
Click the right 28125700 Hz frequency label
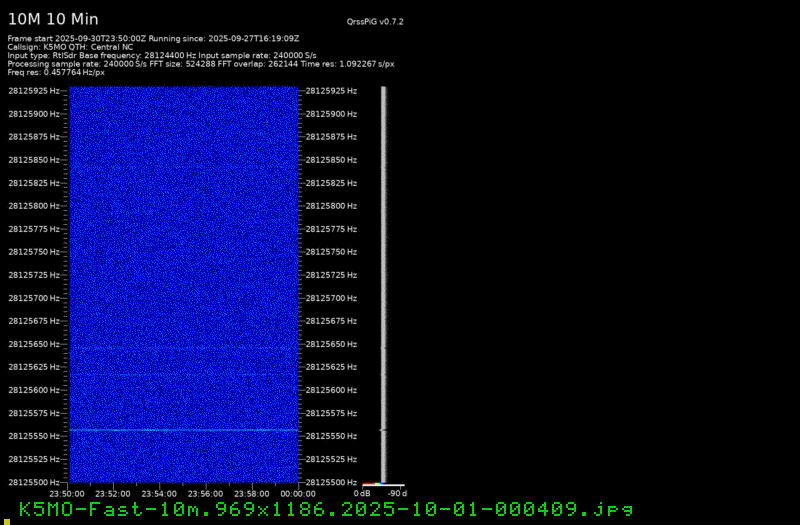coord(333,298)
